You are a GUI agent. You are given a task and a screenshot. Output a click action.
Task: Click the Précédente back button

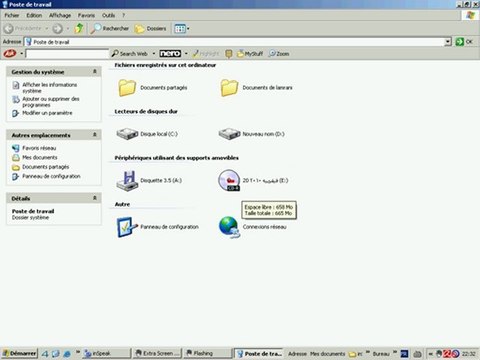pyautogui.click(x=23, y=29)
